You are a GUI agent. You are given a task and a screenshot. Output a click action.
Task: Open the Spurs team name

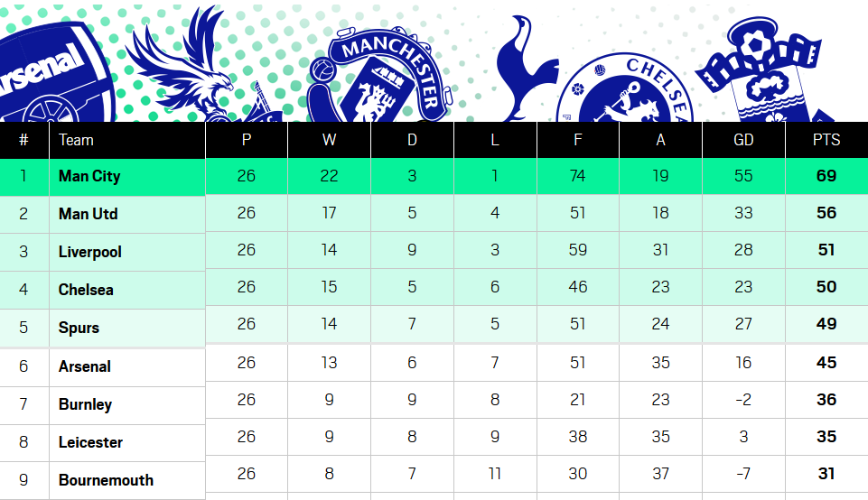pos(79,328)
